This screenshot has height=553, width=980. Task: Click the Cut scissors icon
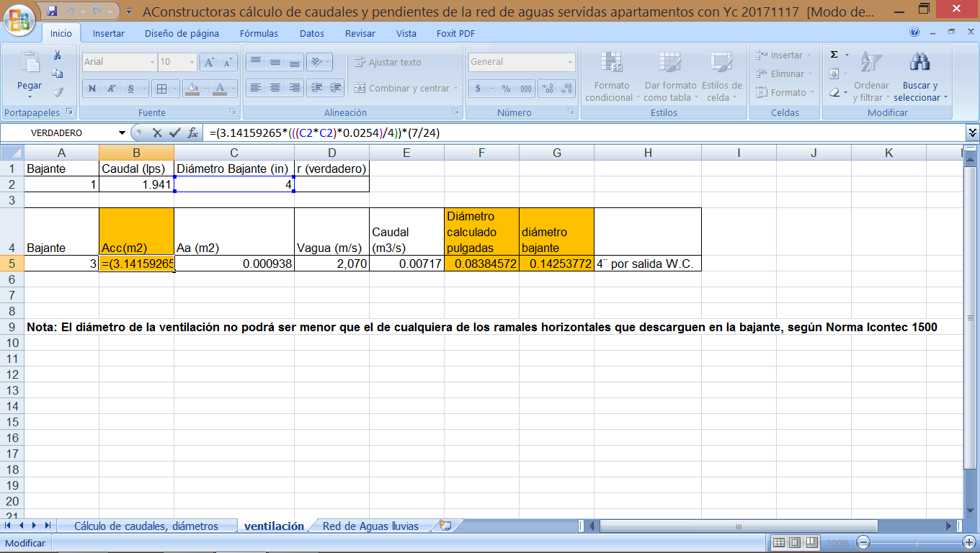pyautogui.click(x=58, y=55)
